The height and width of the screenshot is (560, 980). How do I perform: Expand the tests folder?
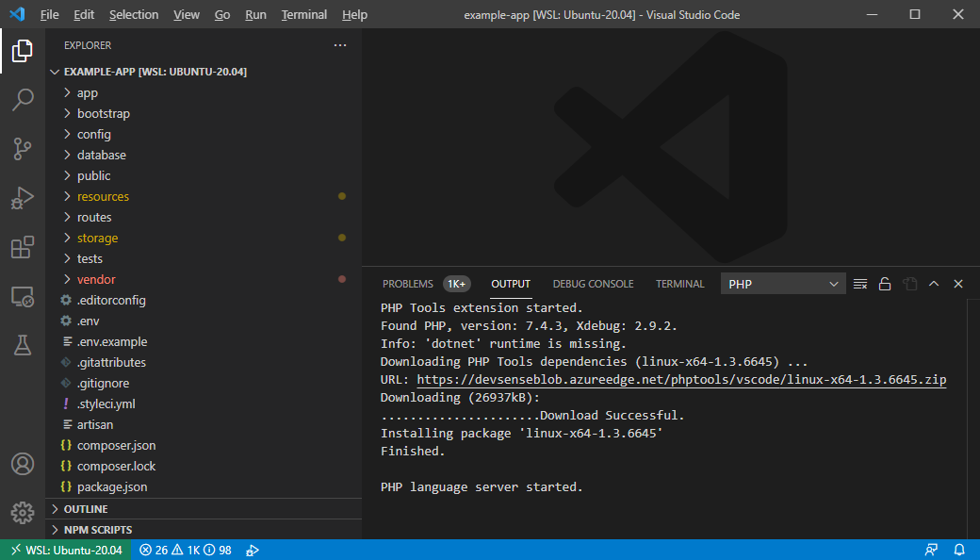coord(204,258)
